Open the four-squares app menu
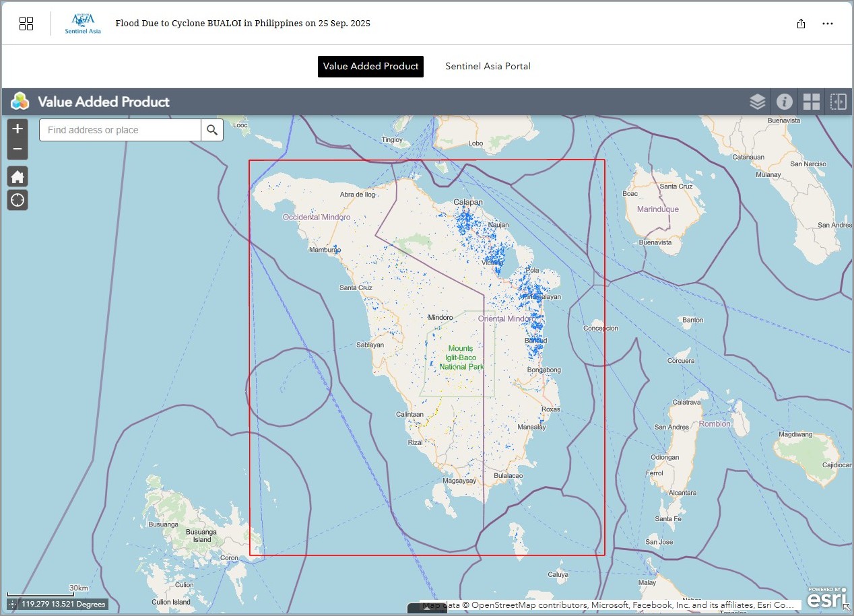This screenshot has width=854, height=616. [26, 24]
